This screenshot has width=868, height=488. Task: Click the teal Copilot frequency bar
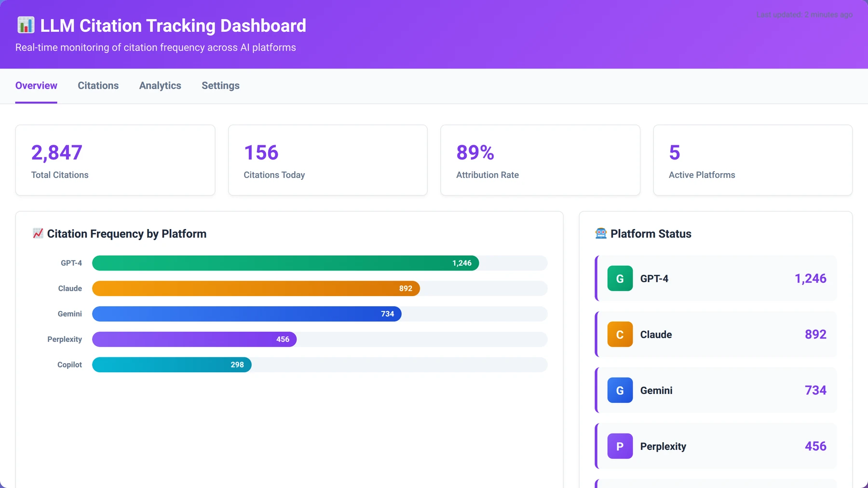[x=172, y=365]
